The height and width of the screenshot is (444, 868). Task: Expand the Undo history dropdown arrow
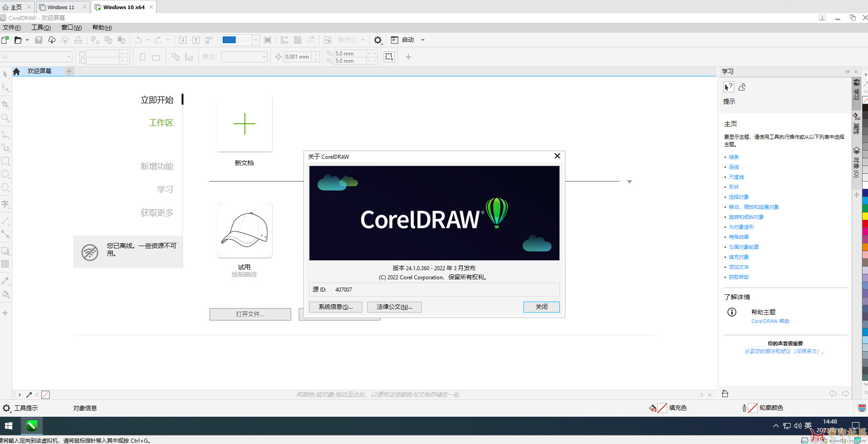(x=147, y=40)
